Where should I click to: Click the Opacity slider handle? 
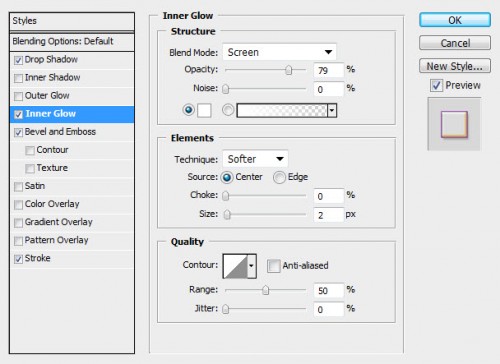(x=289, y=70)
